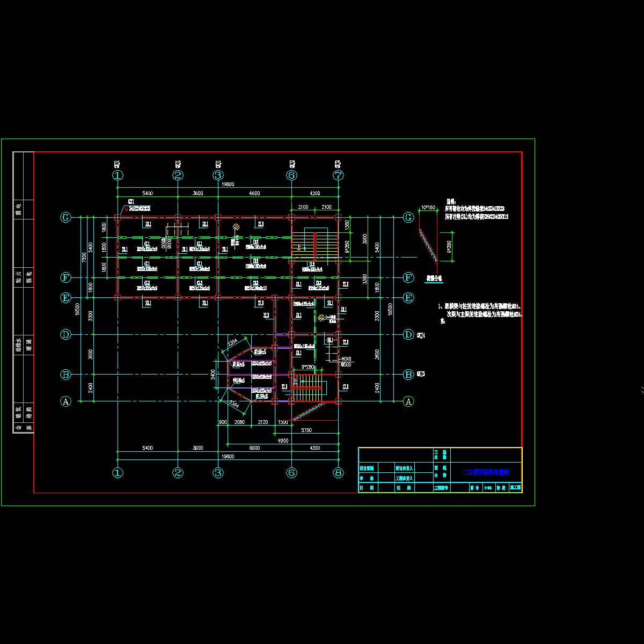Click the 5700 dimension text at bottom
This screenshot has height=644, width=644.
coord(306,430)
